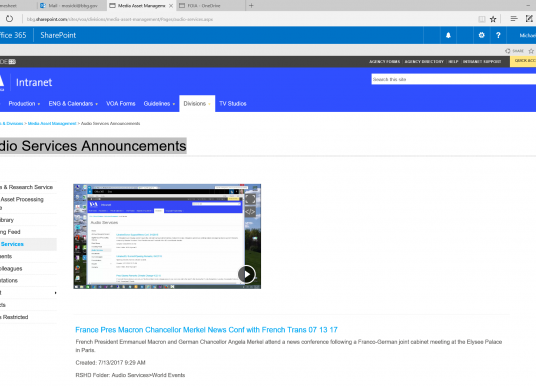This screenshot has height=386, width=536.
Task: Open the Divisions navigation tab
Action: [197, 104]
